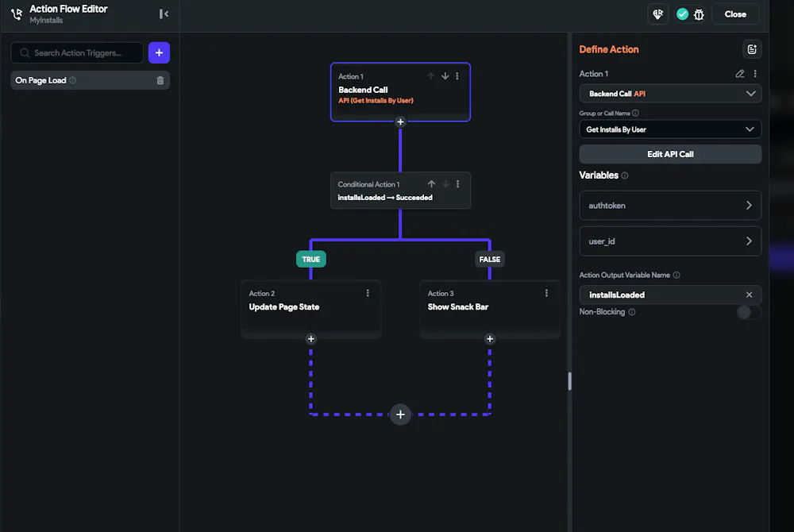Move Conditional Action 1 up

point(431,183)
